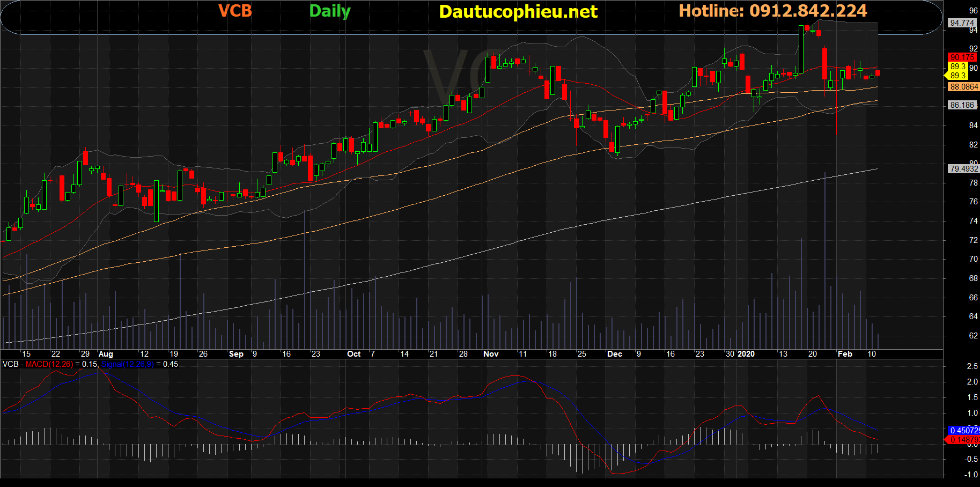Screen dimensions: 980x487
Task: Click the 86.186 price axis tag
Action: coord(962,105)
